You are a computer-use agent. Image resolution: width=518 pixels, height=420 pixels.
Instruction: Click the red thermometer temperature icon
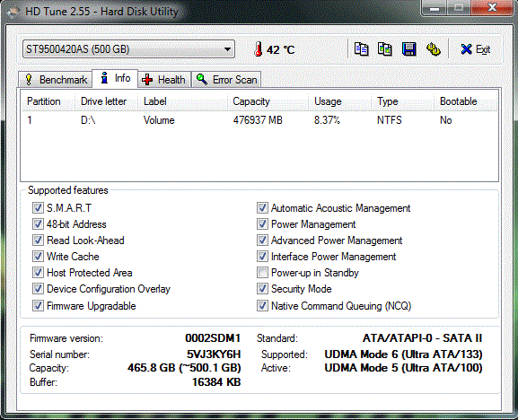pos(259,49)
